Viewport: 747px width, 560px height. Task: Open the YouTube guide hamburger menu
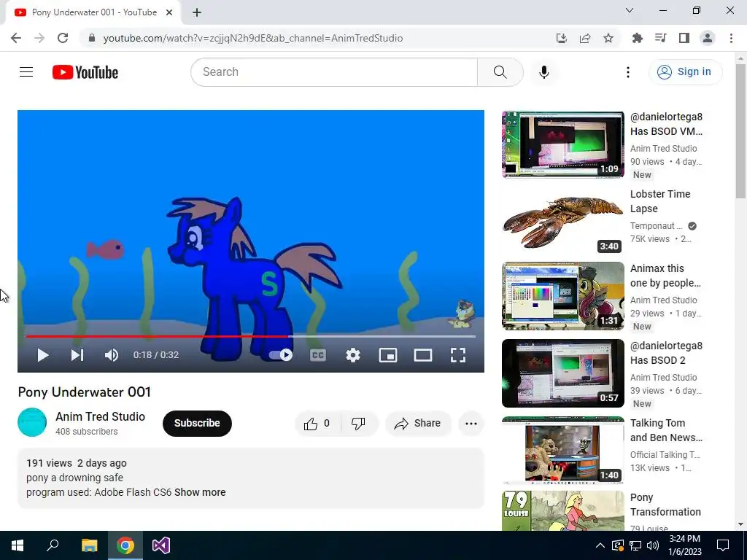26,72
